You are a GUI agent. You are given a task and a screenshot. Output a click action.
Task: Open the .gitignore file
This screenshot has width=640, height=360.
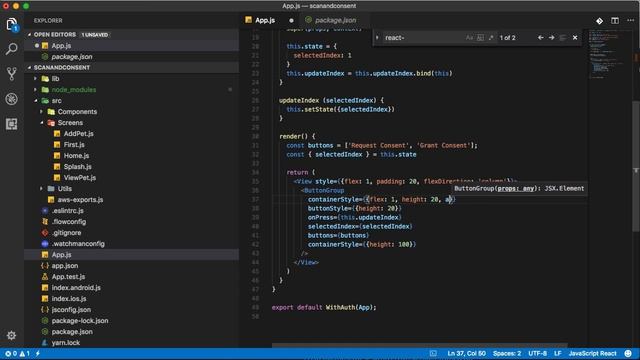coord(66,233)
